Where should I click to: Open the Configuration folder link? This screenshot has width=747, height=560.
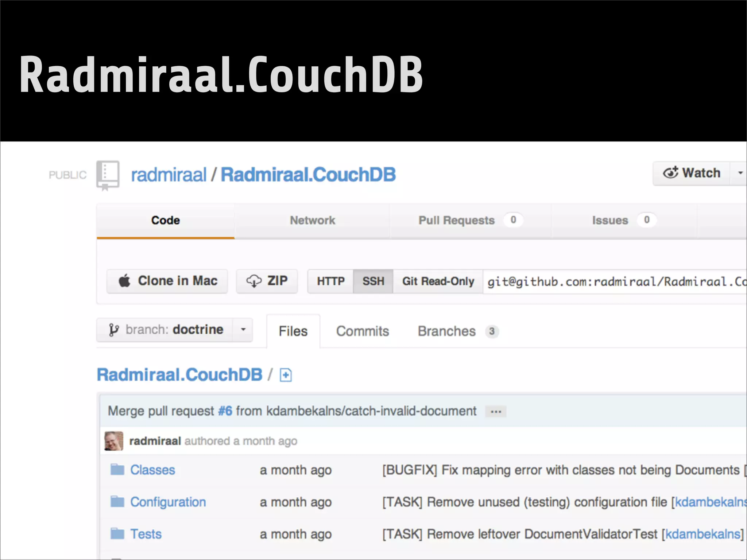[168, 502]
